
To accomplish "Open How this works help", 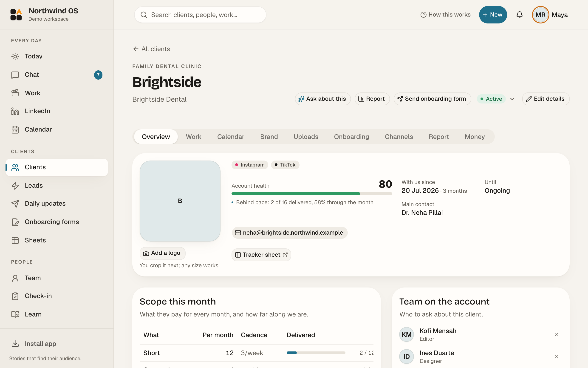I will click(445, 15).
